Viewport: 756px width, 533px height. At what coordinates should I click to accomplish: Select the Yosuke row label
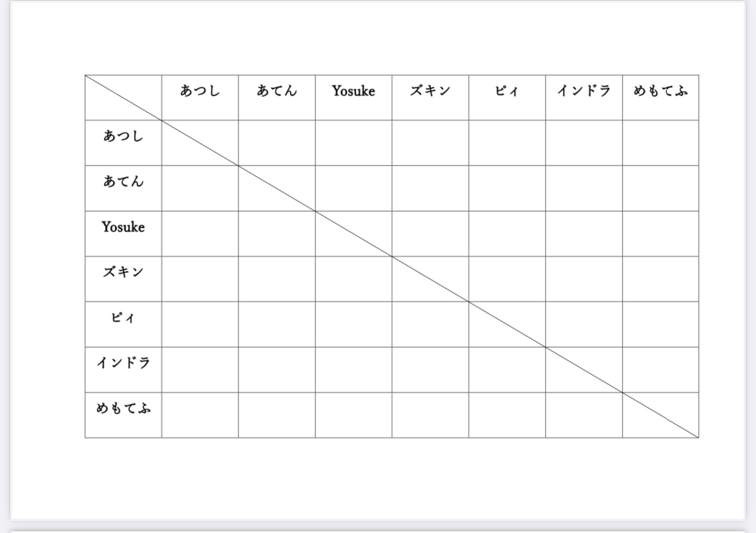click(x=123, y=233)
